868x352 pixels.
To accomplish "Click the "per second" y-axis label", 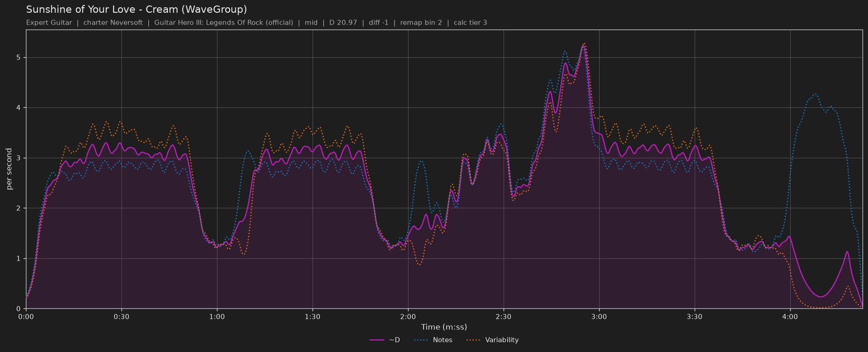I will [9, 169].
